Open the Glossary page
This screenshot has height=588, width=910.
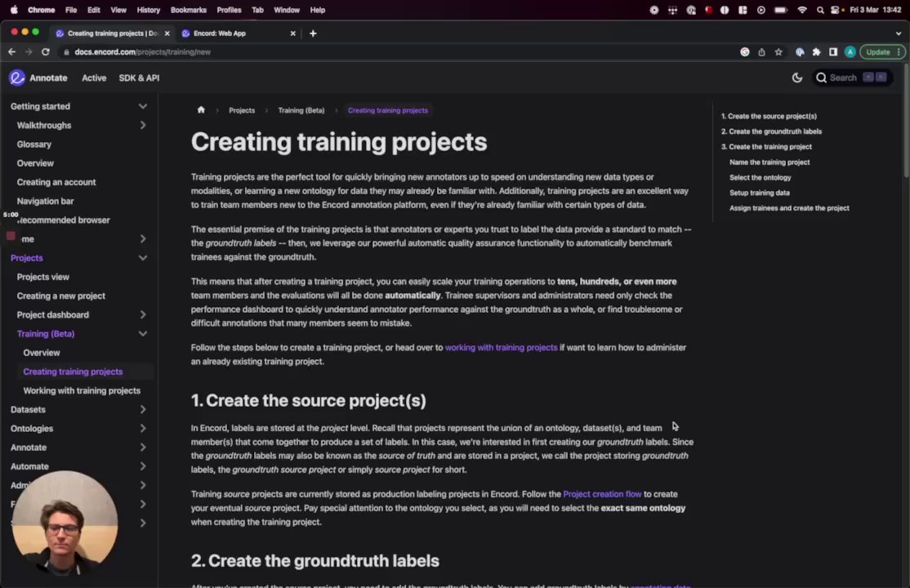pos(34,145)
